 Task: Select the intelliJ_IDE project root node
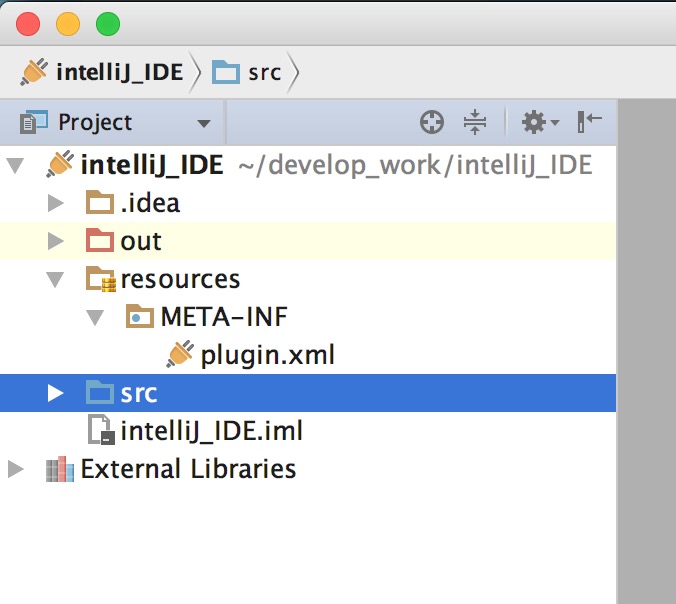click(151, 165)
